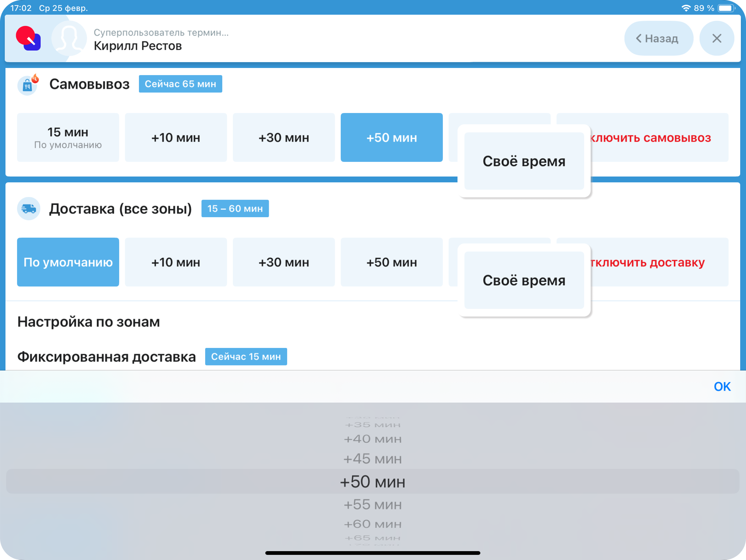The height and width of the screenshot is (560, 746).
Task: Open Своё время picker for pickup
Action: point(524,161)
